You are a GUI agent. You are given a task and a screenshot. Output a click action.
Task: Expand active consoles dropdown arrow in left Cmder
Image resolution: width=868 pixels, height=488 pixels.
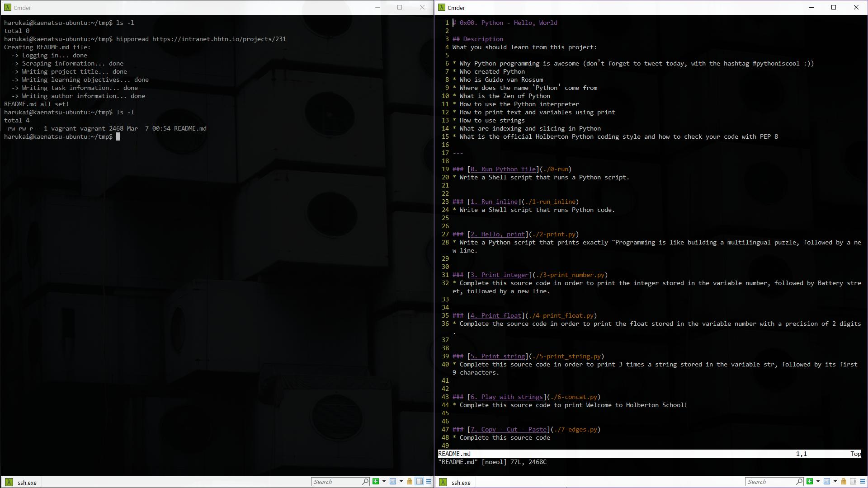point(401,481)
